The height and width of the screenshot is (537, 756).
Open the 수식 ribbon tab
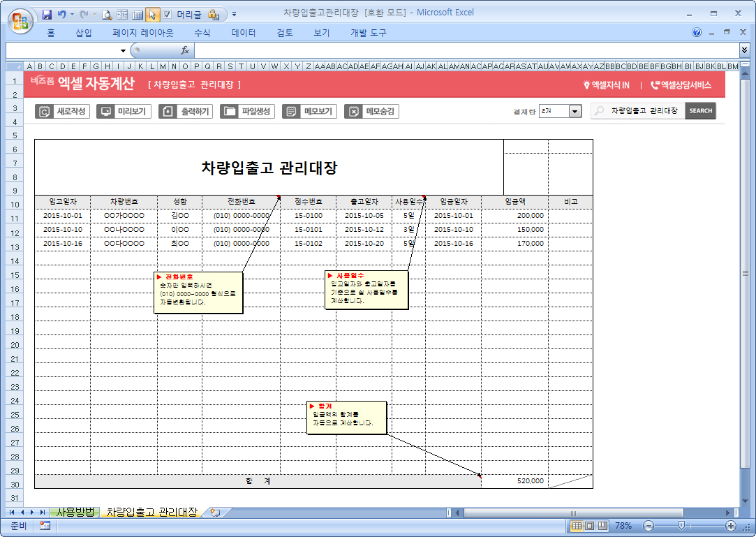tap(202, 33)
